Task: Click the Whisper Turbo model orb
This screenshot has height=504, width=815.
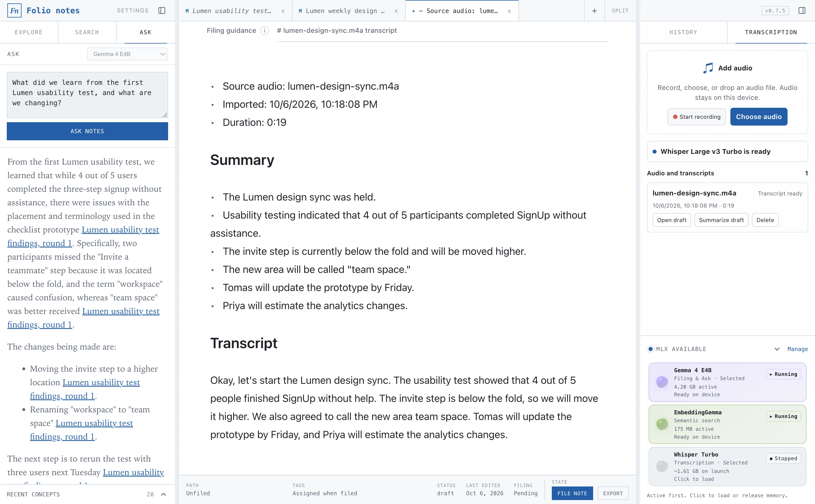Action: [x=662, y=466]
